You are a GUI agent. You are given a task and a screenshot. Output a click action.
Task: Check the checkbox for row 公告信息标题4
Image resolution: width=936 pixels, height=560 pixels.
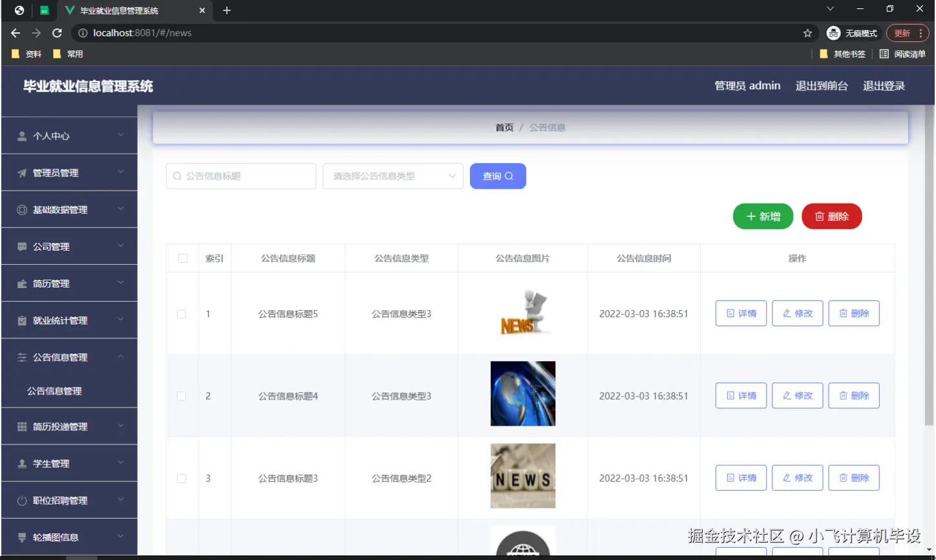click(x=182, y=395)
